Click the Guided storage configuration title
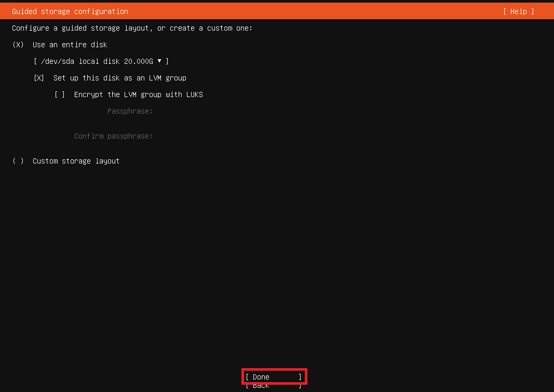This screenshot has height=392, width=554. 70,11
